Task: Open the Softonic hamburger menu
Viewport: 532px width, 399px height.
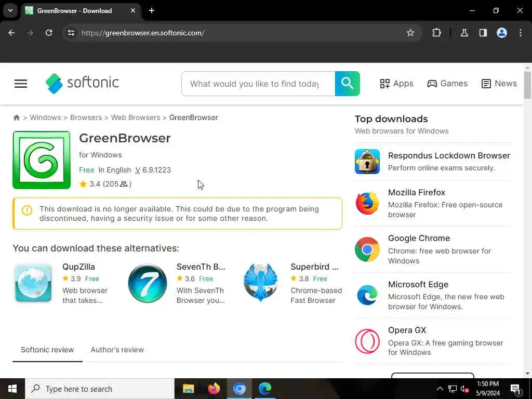Action: click(x=21, y=84)
